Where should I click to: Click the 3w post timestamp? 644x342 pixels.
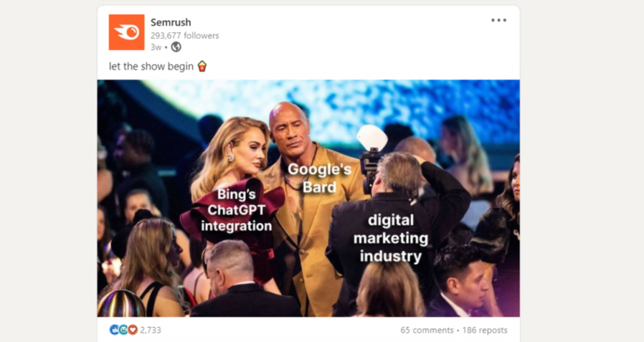click(156, 47)
